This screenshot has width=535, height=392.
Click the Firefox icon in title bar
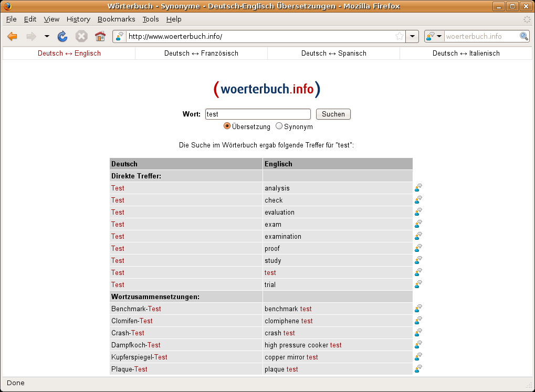tap(7, 6)
